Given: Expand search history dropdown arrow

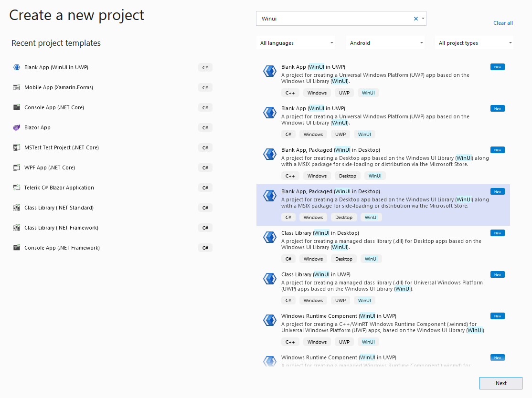Looking at the screenshot, I should tap(423, 19).
